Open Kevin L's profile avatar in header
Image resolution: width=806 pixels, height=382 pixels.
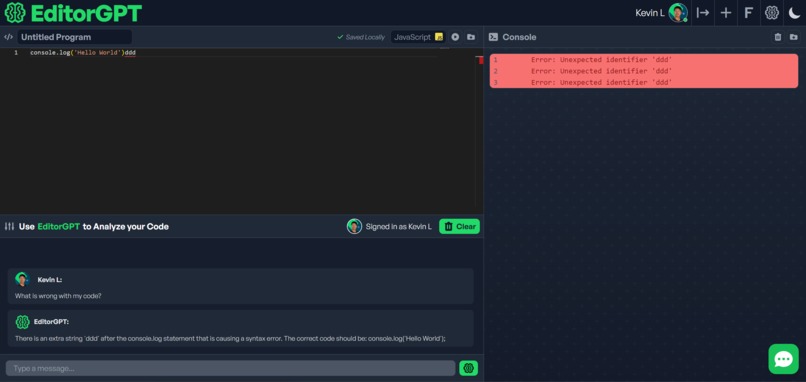[678, 13]
